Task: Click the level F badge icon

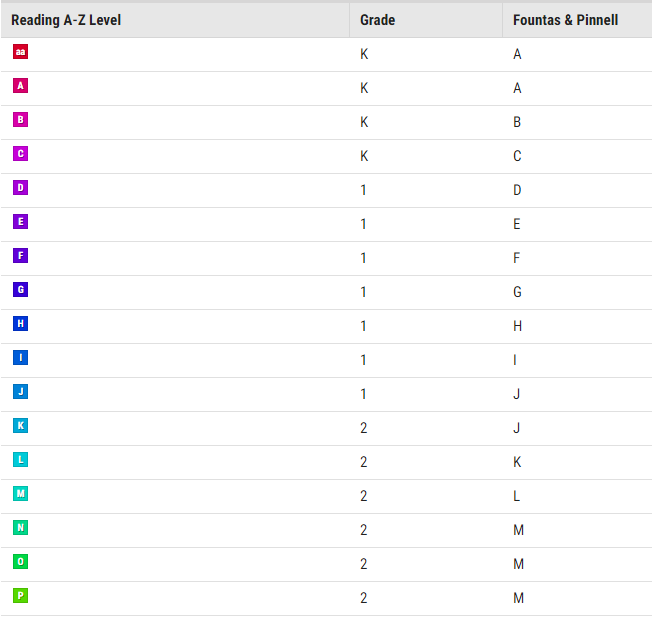Action: (20, 256)
